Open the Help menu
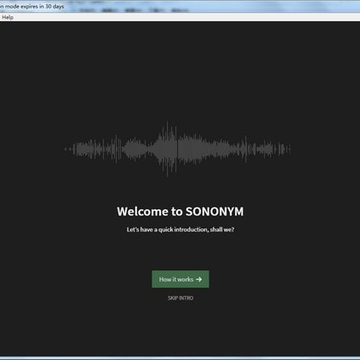 click(7, 17)
